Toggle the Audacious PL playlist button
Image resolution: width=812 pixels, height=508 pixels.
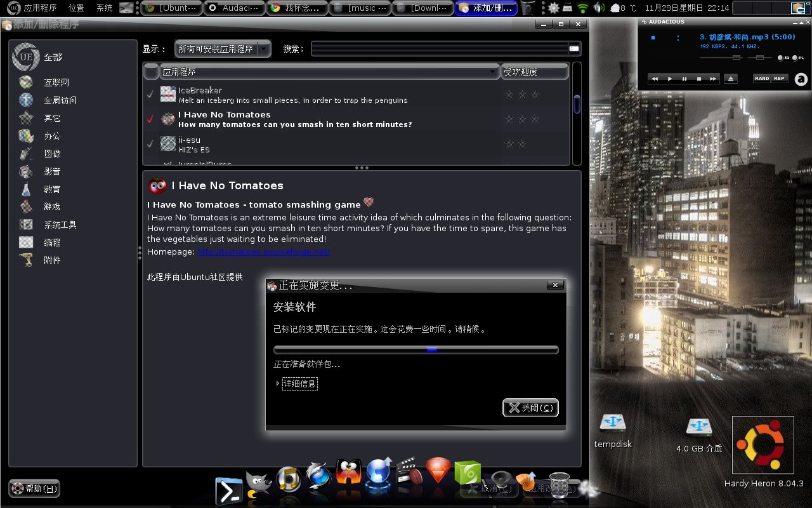[798, 58]
